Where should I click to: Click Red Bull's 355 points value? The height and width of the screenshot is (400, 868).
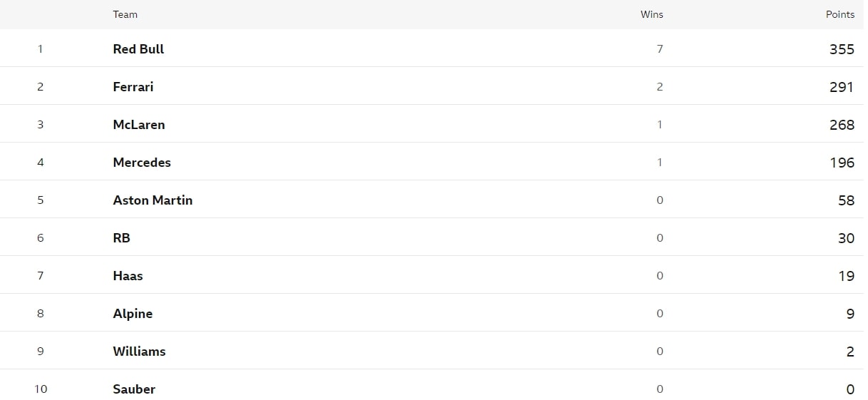(842, 49)
